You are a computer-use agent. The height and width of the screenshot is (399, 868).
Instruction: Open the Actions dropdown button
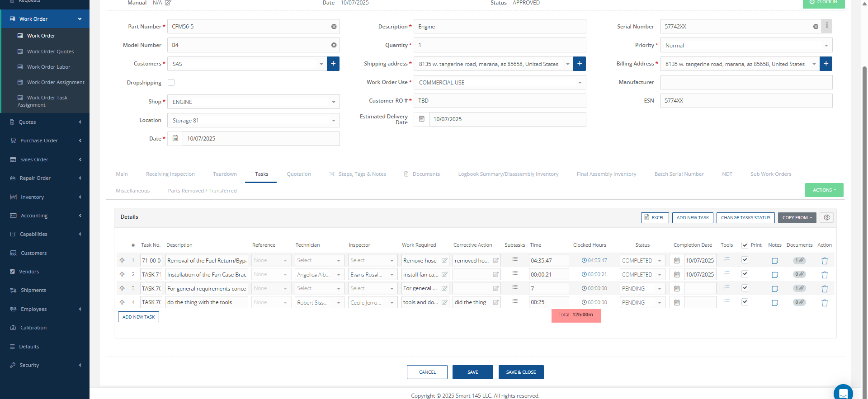[824, 190]
